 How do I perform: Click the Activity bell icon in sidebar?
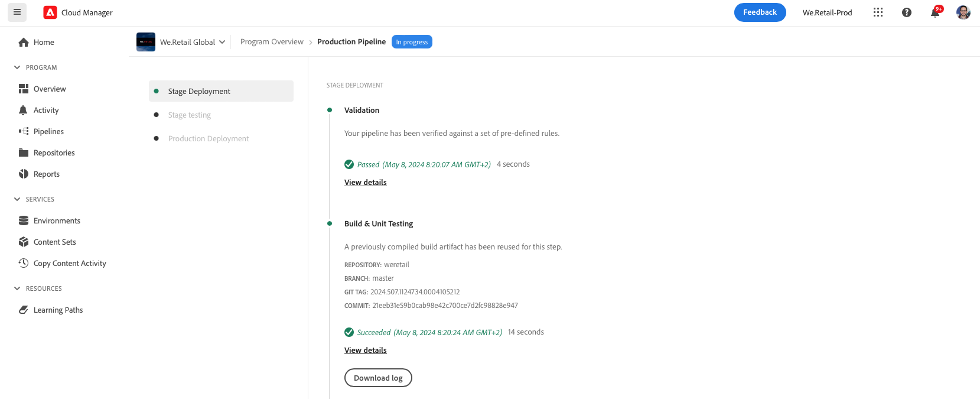24,110
